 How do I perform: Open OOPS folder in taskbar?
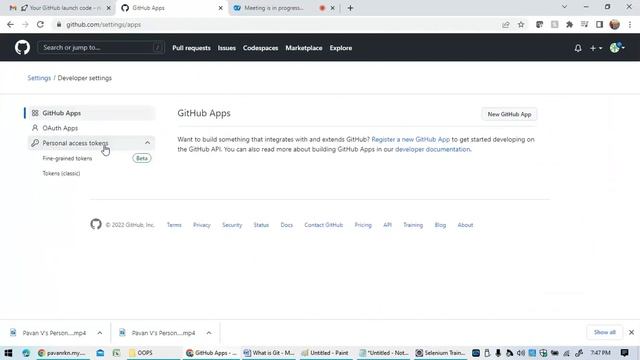153,353
